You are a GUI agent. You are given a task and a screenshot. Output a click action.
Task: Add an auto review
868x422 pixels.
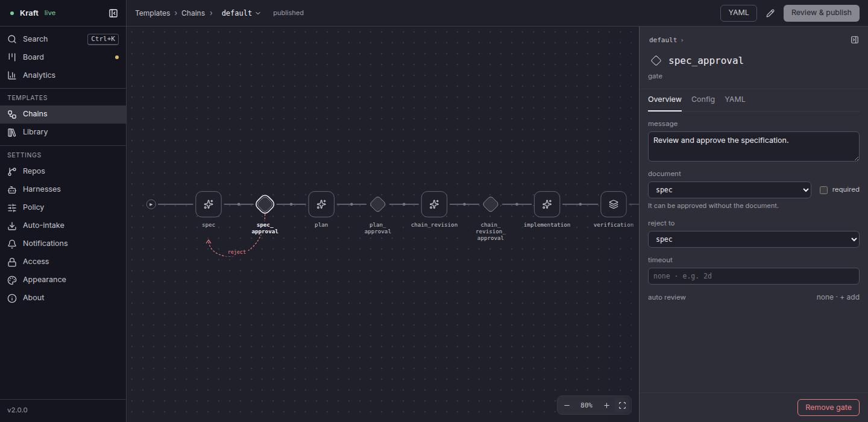850,297
